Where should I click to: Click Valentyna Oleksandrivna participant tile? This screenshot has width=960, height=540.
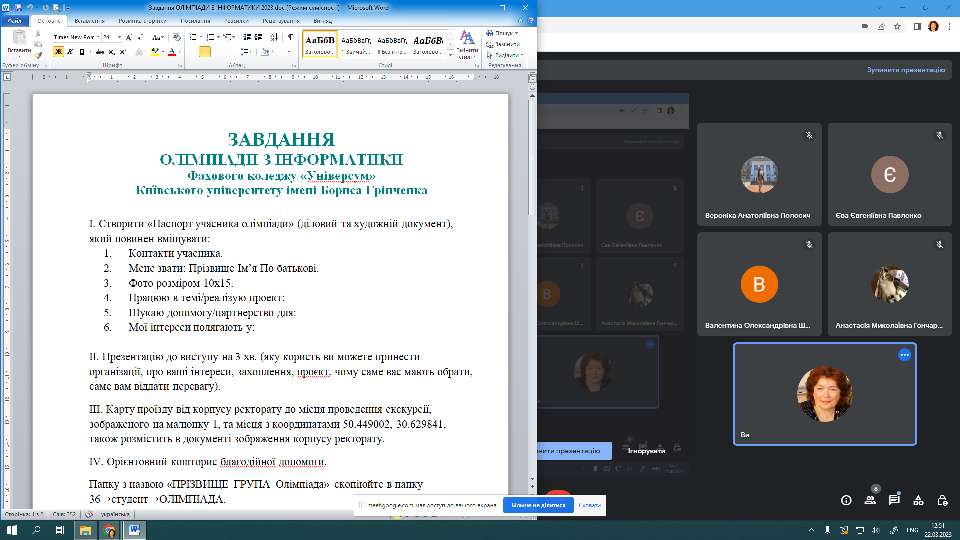pyautogui.click(x=759, y=284)
